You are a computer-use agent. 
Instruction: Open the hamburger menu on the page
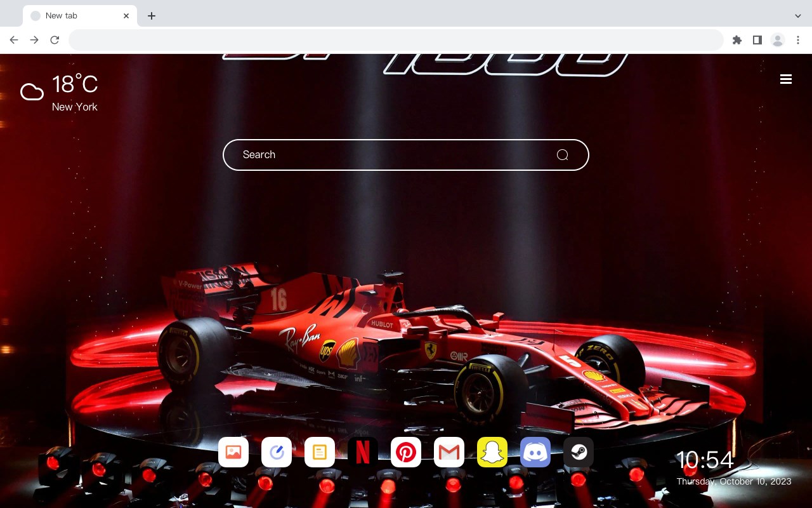click(786, 79)
